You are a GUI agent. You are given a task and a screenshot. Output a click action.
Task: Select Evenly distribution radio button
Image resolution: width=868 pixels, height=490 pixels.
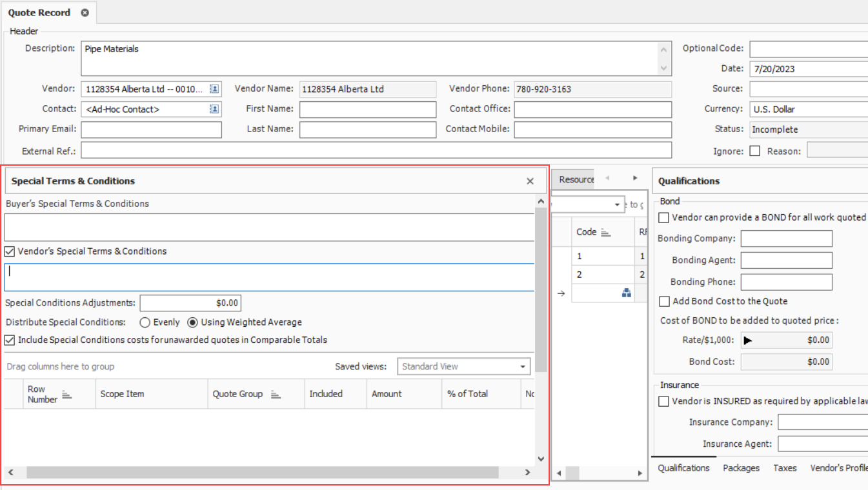click(145, 322)
